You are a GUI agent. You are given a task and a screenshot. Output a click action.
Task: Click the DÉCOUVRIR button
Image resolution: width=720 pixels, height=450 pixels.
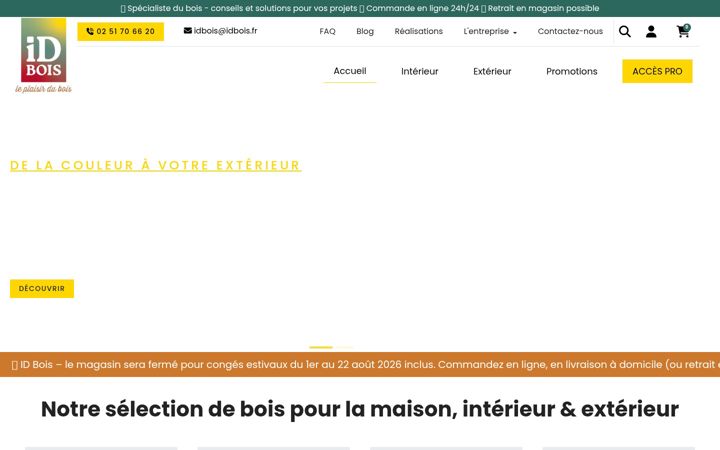[x=42, y=289]
